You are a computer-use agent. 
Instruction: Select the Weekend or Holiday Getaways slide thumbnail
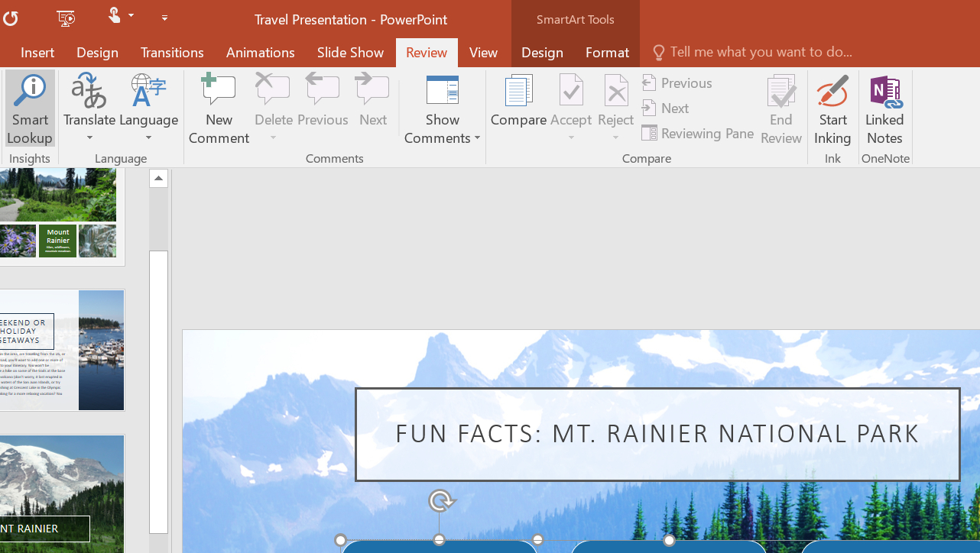pyautogui.click(x=62, y=350)
